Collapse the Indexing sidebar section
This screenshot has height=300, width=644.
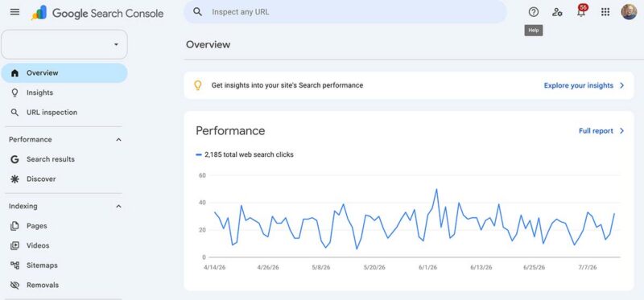[118, 206]
